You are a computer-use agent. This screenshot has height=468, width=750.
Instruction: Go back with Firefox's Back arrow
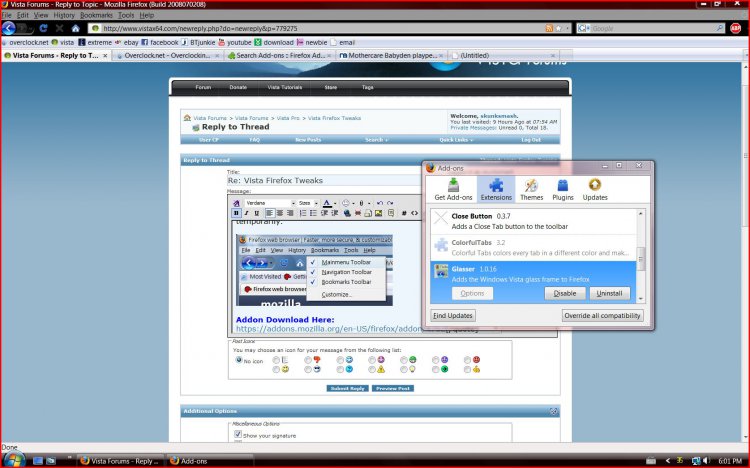[9, 28]
